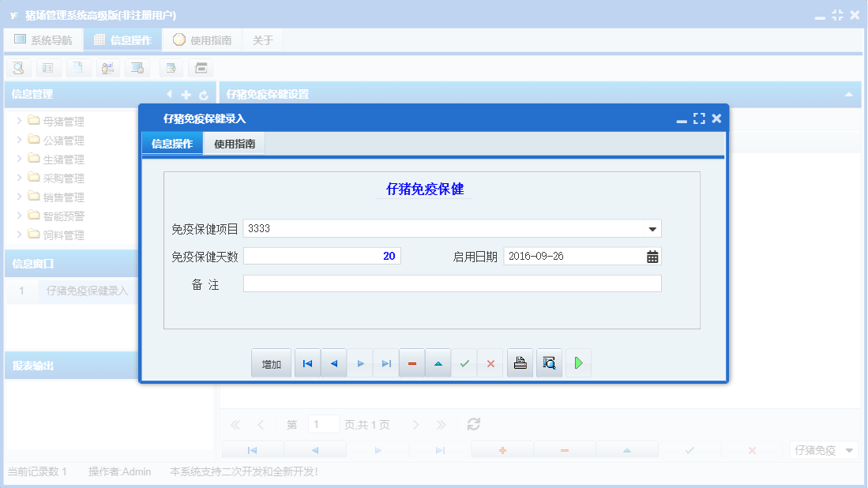
Task: Click the red delete minus icon
Action: pyautogui.click(x=411, y=362)
